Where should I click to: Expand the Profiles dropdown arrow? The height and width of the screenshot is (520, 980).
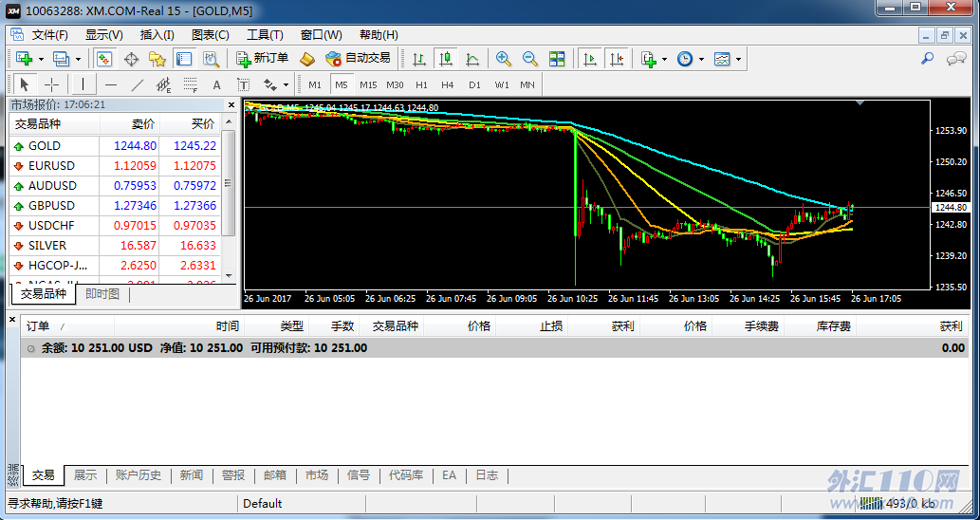tap(78, 60)
